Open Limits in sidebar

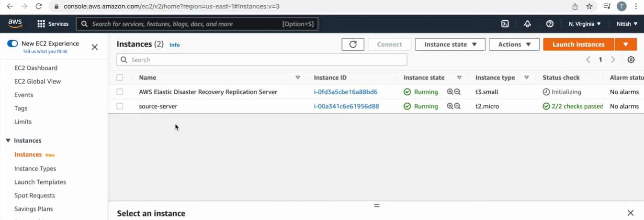[x=23, y=121]
